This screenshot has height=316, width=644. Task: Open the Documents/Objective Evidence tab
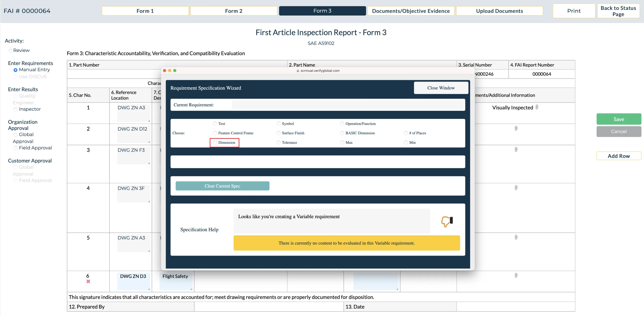coord(411,11)
